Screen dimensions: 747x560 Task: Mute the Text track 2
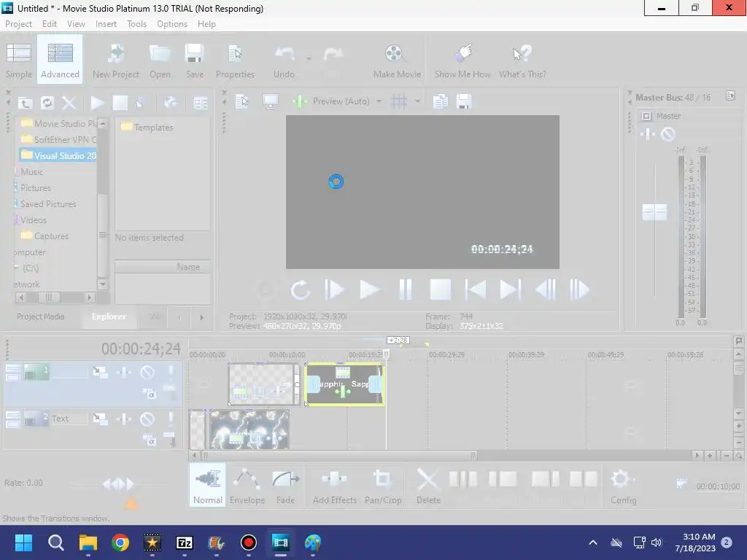point(147,419)
